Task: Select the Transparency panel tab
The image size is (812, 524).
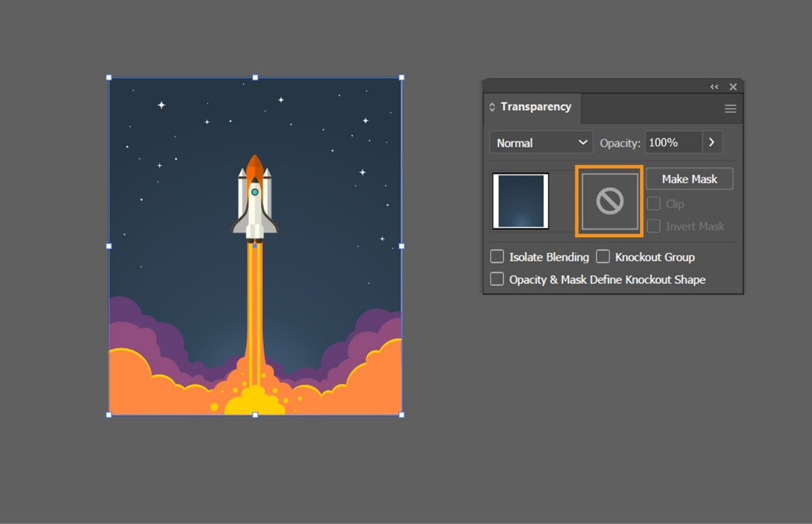Action: (535, 106)
